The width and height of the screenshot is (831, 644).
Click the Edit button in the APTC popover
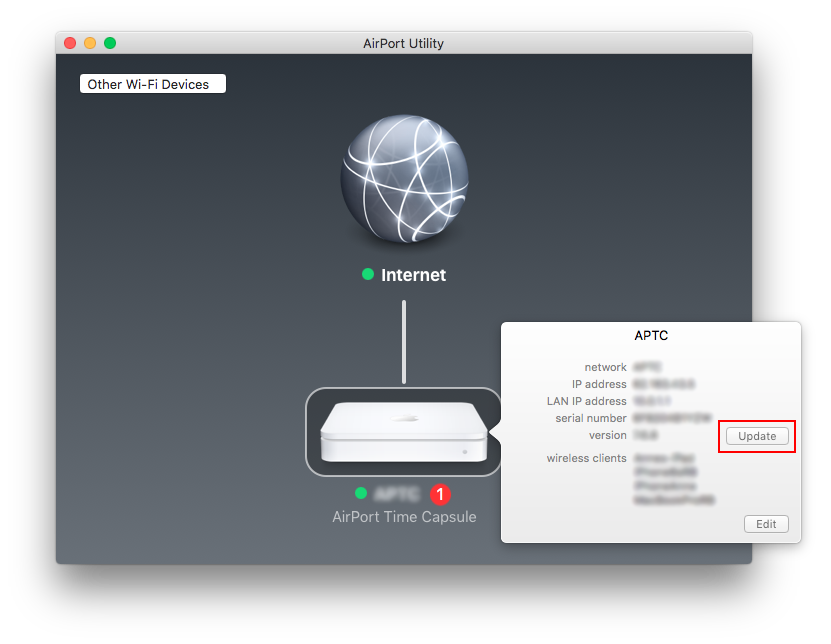pyautogui.click(x=766, y=524)
